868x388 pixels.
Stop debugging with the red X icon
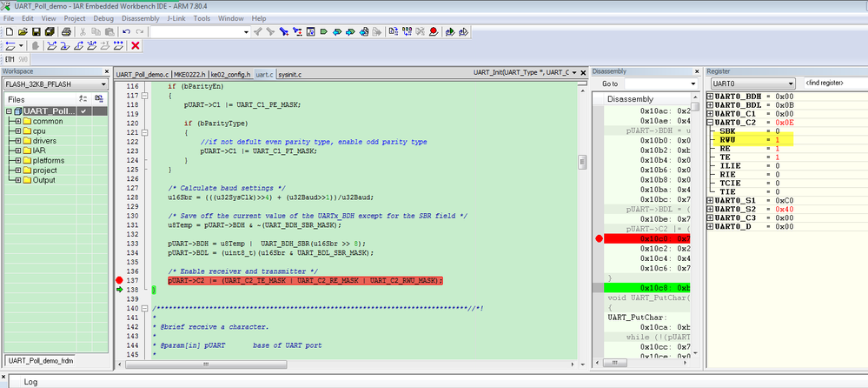[135, 45]
